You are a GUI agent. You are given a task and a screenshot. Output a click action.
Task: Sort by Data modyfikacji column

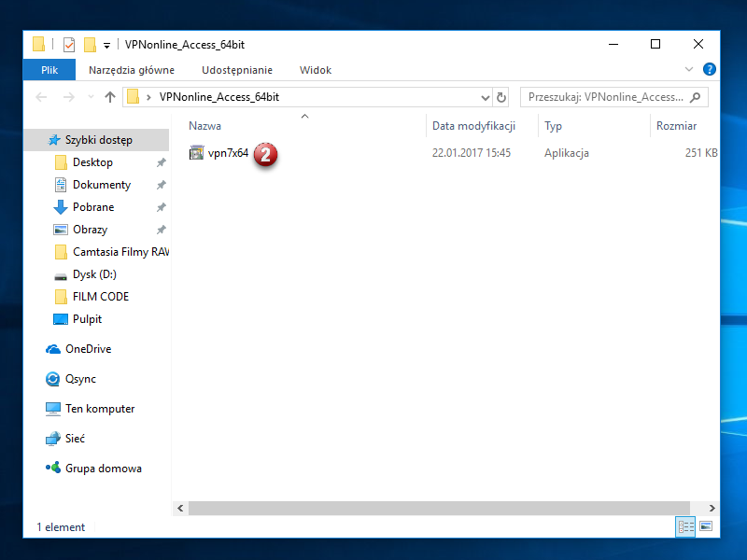473,126
